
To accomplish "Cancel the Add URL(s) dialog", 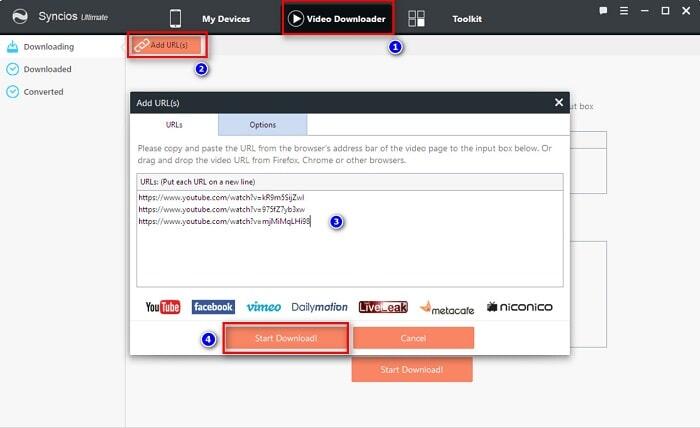I will coord(413,338).
